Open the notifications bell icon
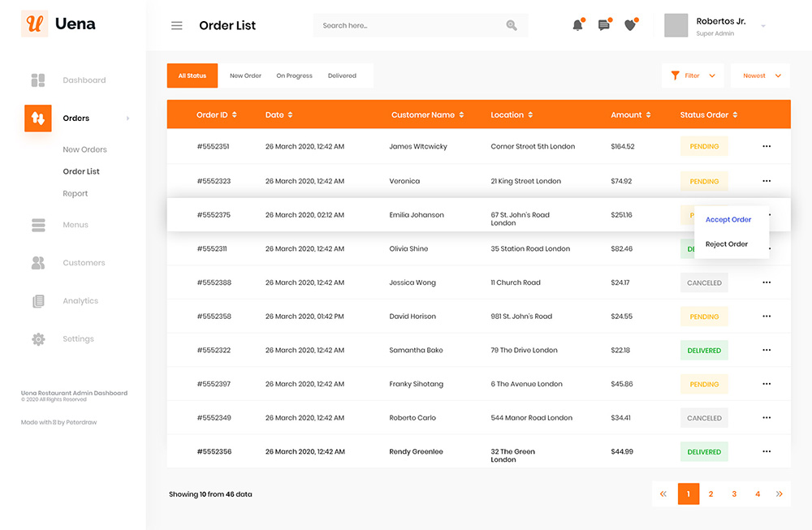This screenshot has width=812, height=530. point(577,25)
